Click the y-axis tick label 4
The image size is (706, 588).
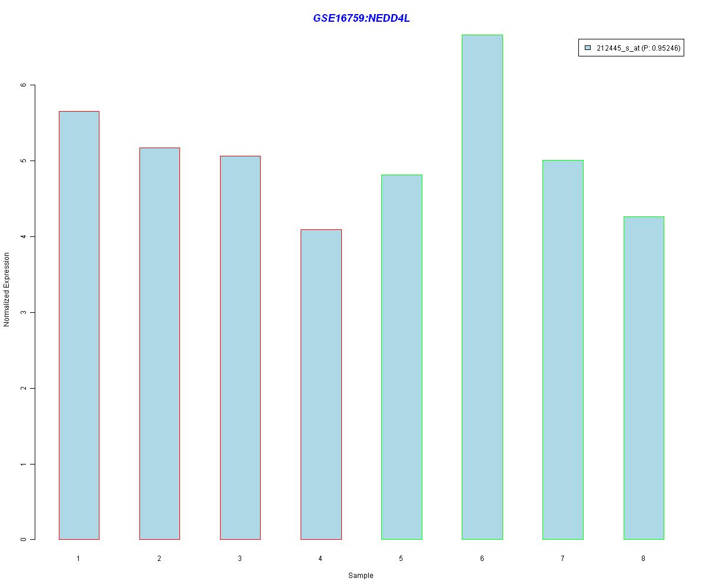tap(24, 236)
